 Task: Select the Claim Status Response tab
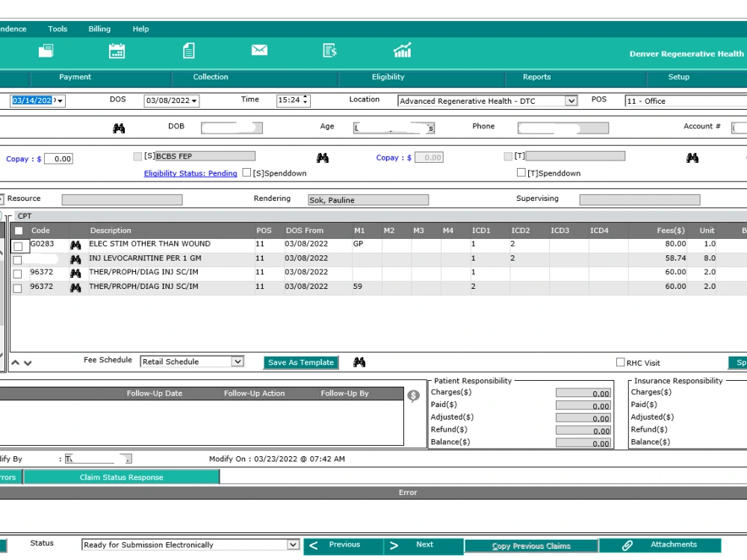[122, 477]
